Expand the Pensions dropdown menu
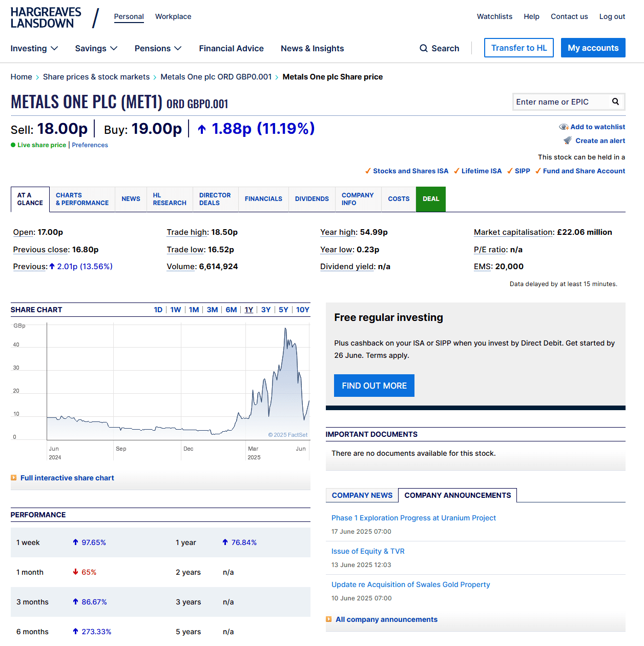The width and height of the screenshot is (644, 646). pyautogui.click(x=158, y=48)
